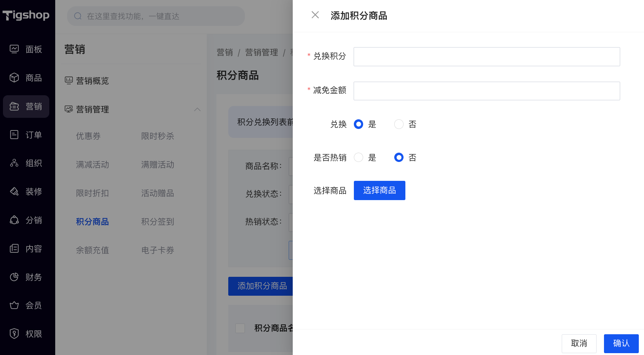This screenshot has width=644, height=355.
Task: Click the 面板 dashboard icon in sidebar
Action: coord(14,49)
